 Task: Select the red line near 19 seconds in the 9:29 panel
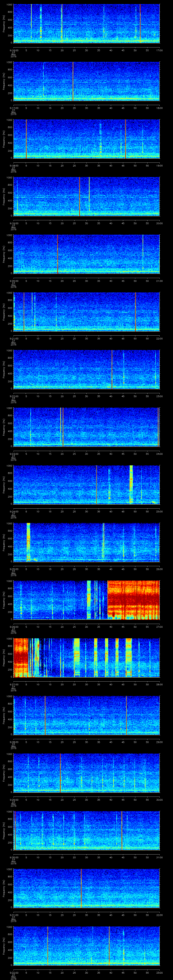click(60, 772)
